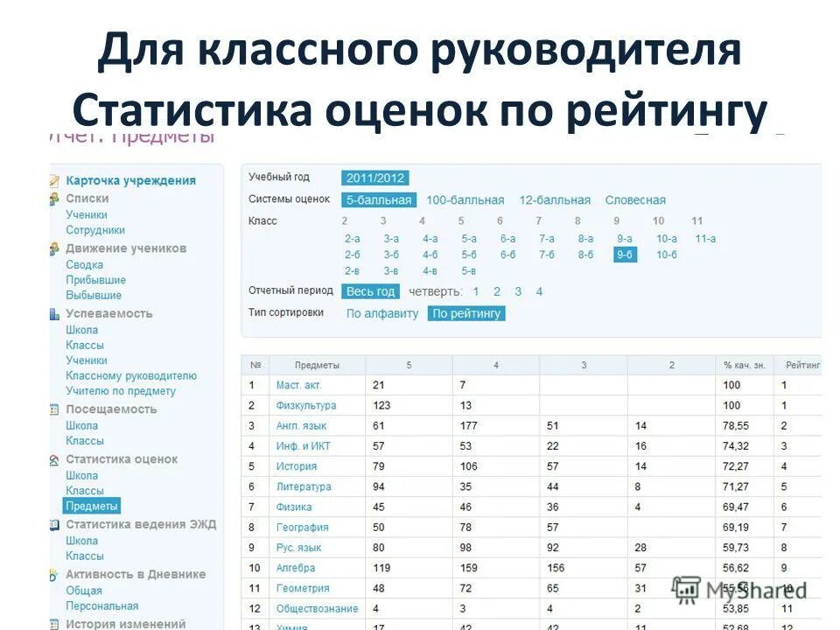The width and height of the screenshot is (840, 630).
Task: Choose class 2-в
Action: 352,271
